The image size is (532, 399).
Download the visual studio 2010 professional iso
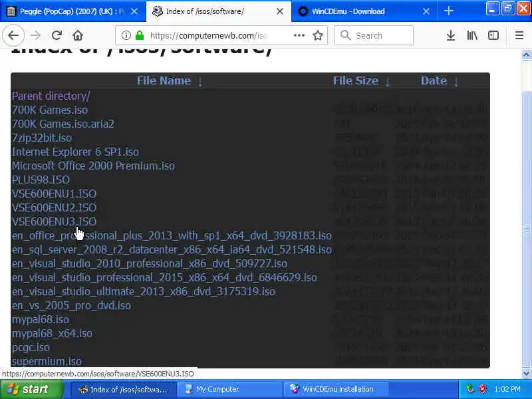pos(150,263)
